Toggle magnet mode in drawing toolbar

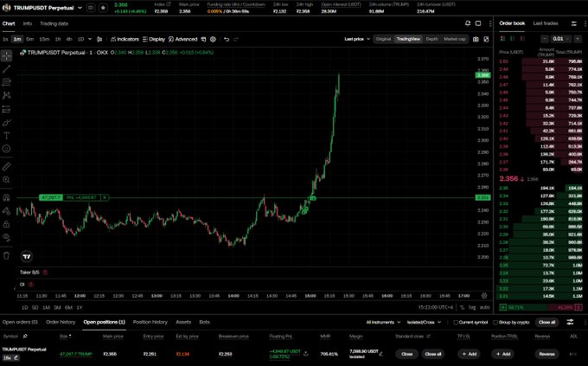[x=6, y=197]
